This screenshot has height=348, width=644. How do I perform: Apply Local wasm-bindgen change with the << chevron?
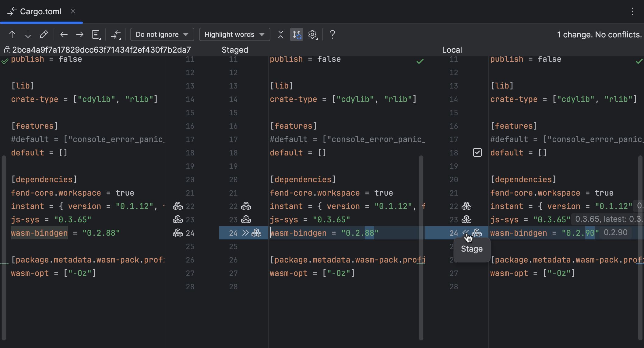tap(465, 233)
